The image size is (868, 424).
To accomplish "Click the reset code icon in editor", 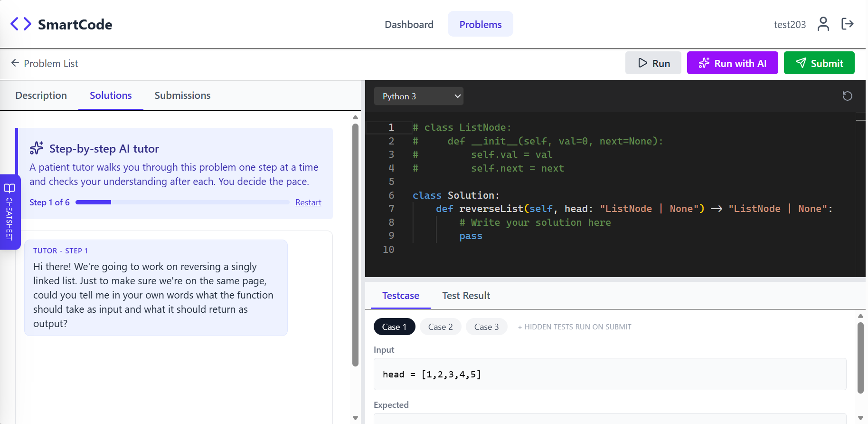I will 847,96.
